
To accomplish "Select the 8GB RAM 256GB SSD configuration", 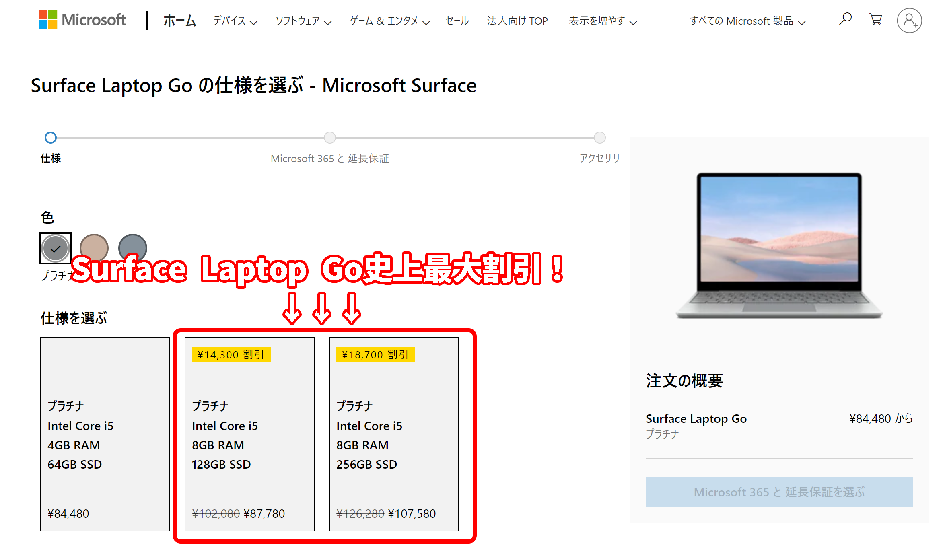I will [394, 434].
